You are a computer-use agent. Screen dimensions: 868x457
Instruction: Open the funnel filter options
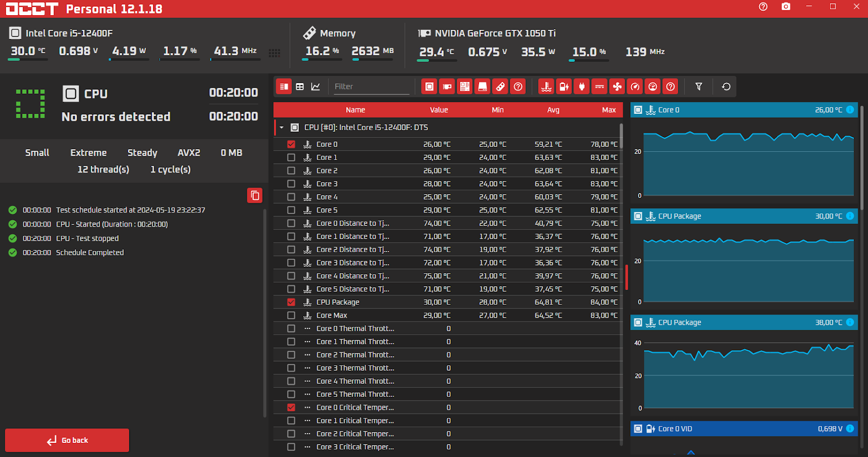[x=699, y=87]
